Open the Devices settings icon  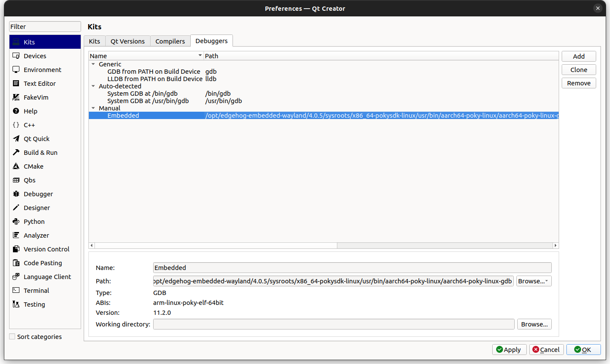click(16, 56)
